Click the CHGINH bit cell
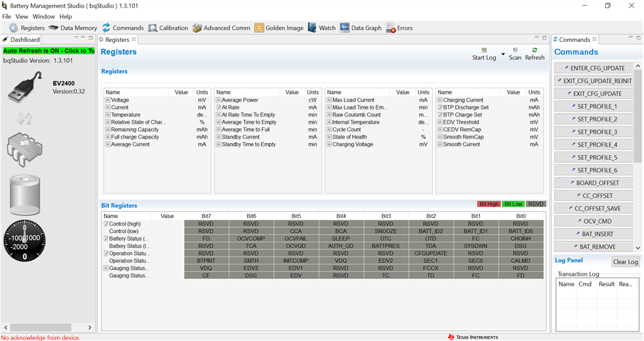Screen dimensions: 644x341 (x=520, y=239)
